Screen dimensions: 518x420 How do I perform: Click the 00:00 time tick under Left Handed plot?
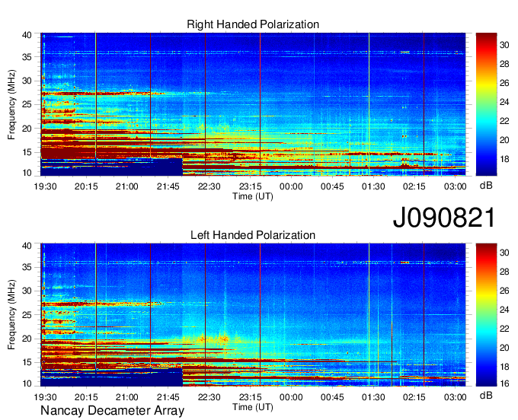tap(291, 397)
